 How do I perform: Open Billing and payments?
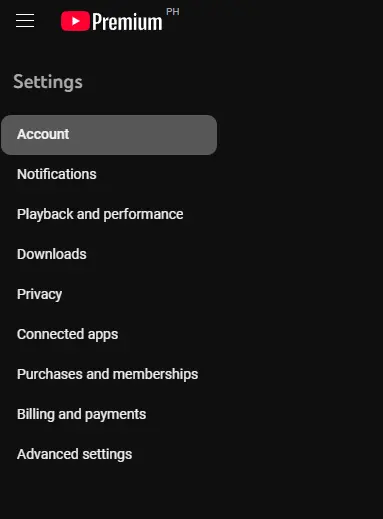[109, 414]
